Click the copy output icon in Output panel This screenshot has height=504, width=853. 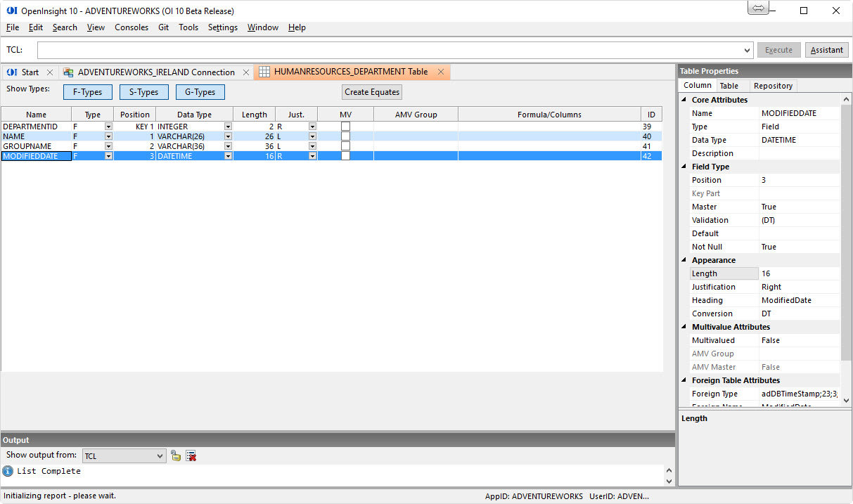pyautogui.click(x=176, y=456)
